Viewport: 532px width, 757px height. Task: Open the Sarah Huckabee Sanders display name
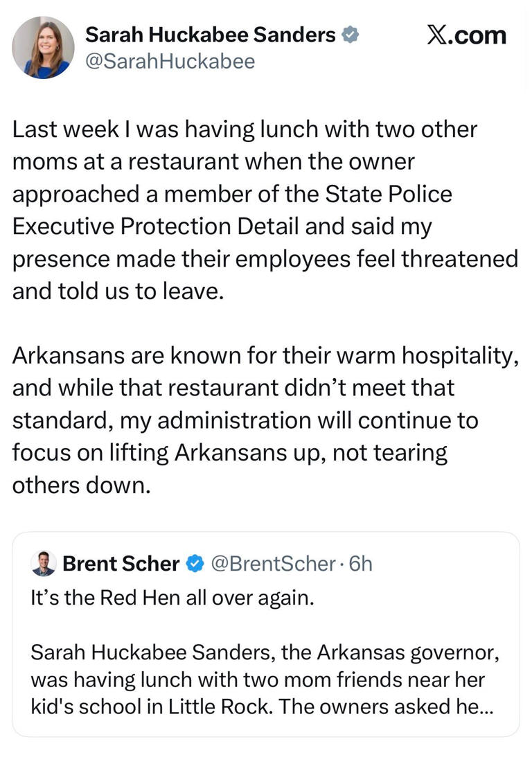click(210, 35)
